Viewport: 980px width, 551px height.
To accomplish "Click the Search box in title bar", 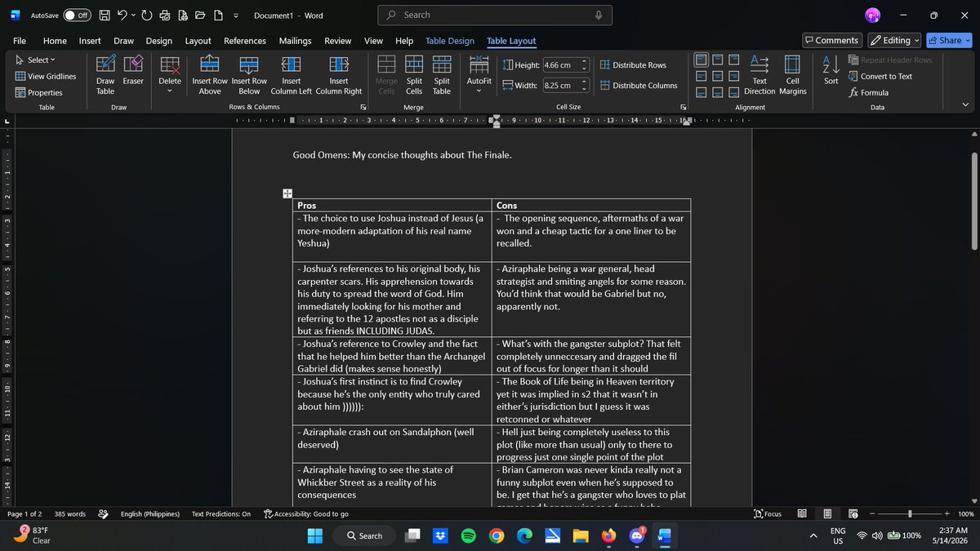I will click(496, 15).
